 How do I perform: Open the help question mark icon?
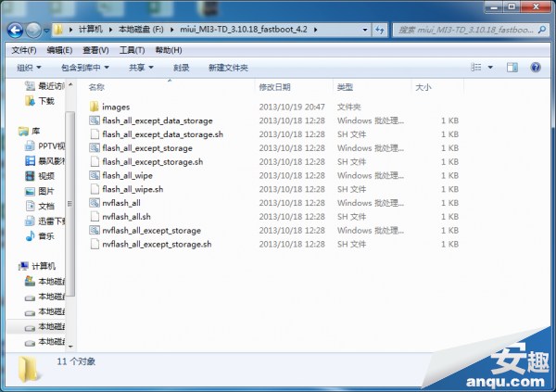536,67
